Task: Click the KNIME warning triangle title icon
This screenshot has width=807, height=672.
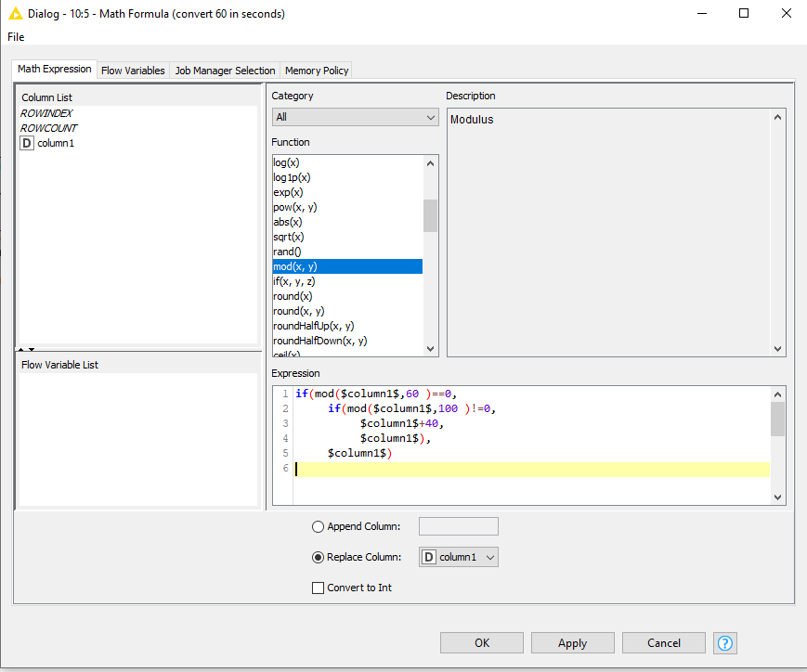Action: pos(15,14)
